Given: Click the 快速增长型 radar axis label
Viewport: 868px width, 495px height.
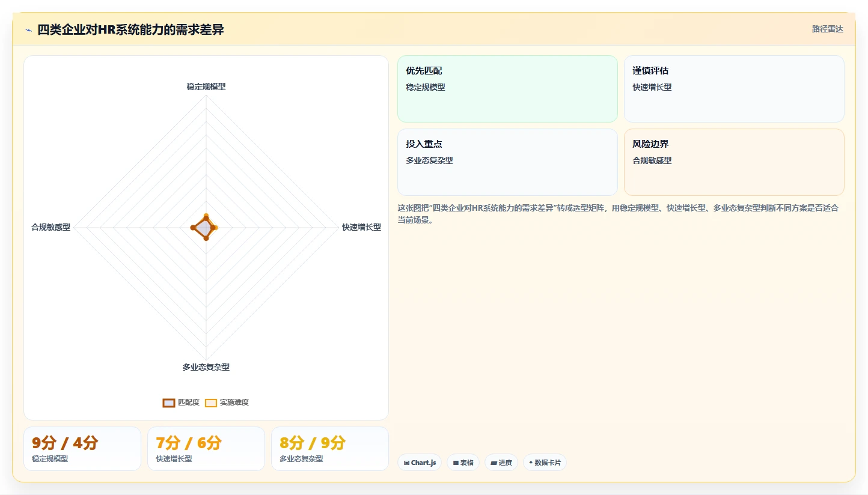Looking at the screenshot, I should coord(361,227).
